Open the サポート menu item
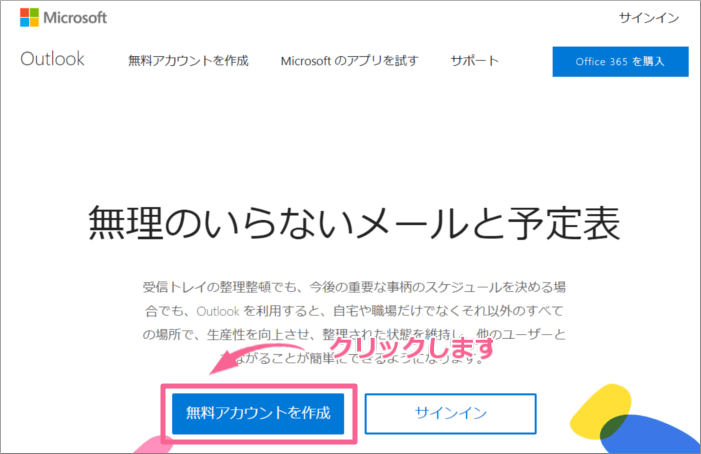701x454 pixels. click(474, 60)
